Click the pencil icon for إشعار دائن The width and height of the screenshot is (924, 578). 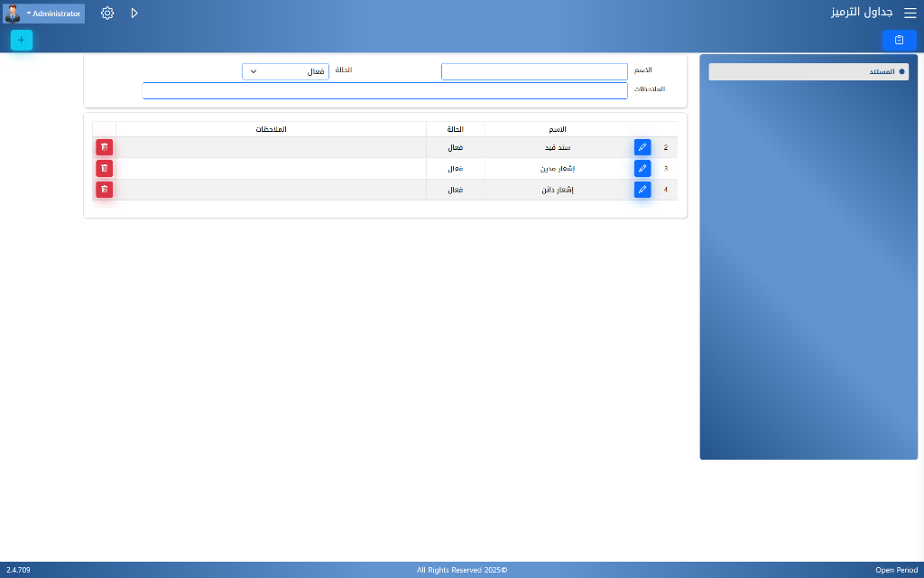tap(642, 190)
